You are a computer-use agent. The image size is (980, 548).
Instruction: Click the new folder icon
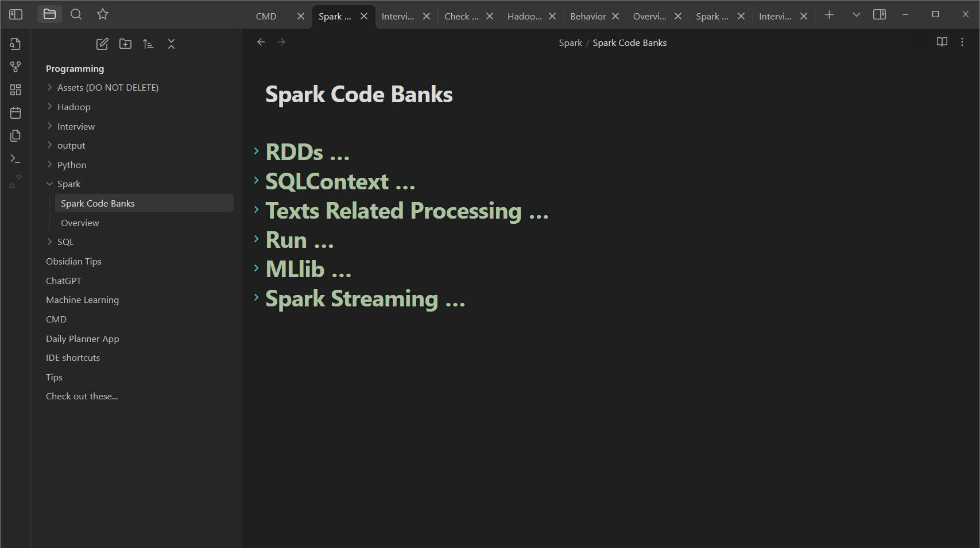pos(125,44)
